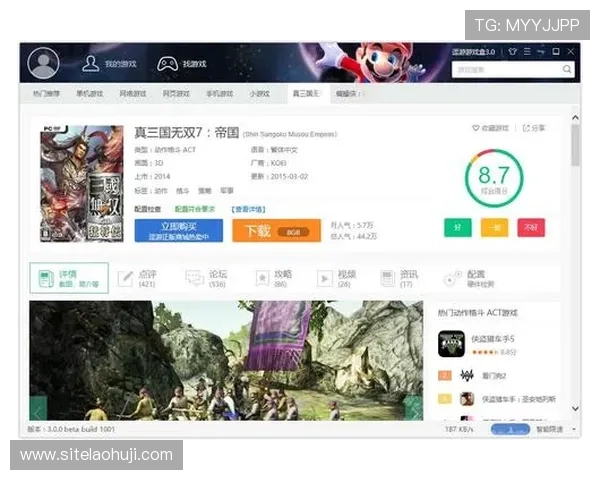Open the 看门狗2 icon in sidebar
The height and width of the screenshot is (480, 600).
[x=466, y=376]
